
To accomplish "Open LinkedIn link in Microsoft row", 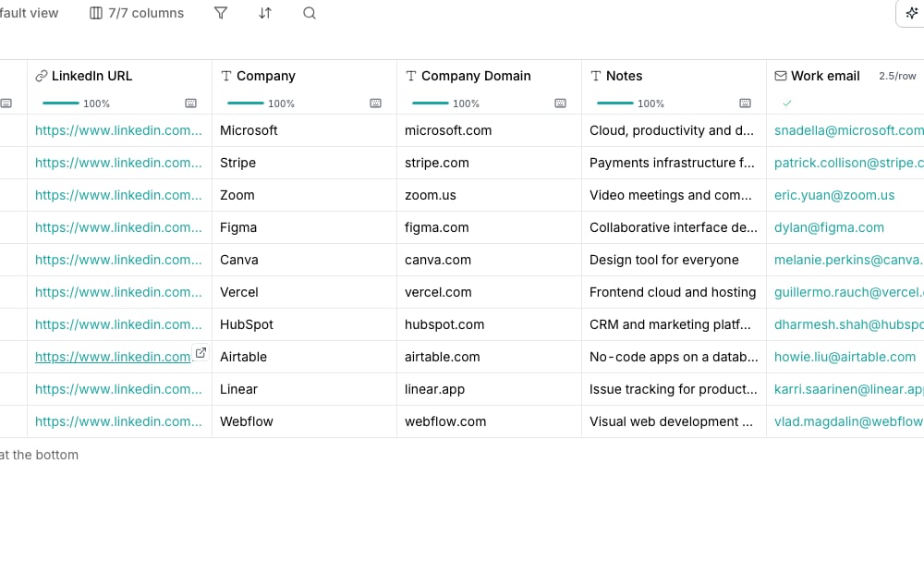I will coord(118,130).
